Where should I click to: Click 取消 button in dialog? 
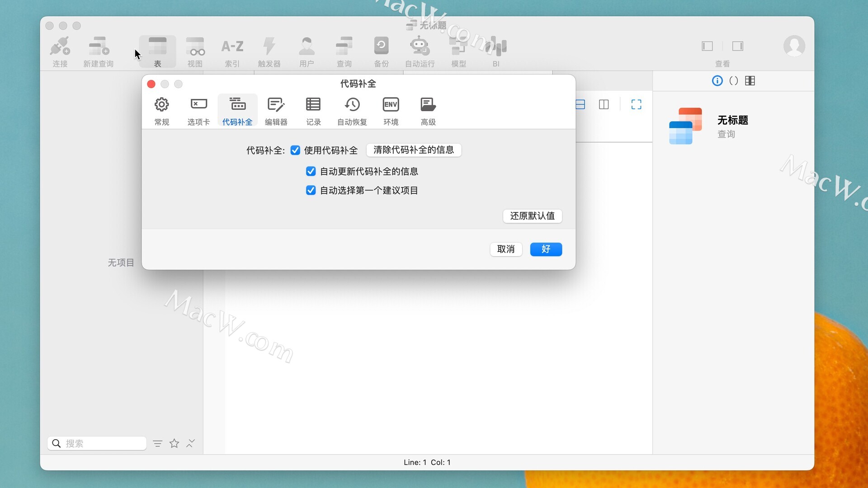click(506, 249)
